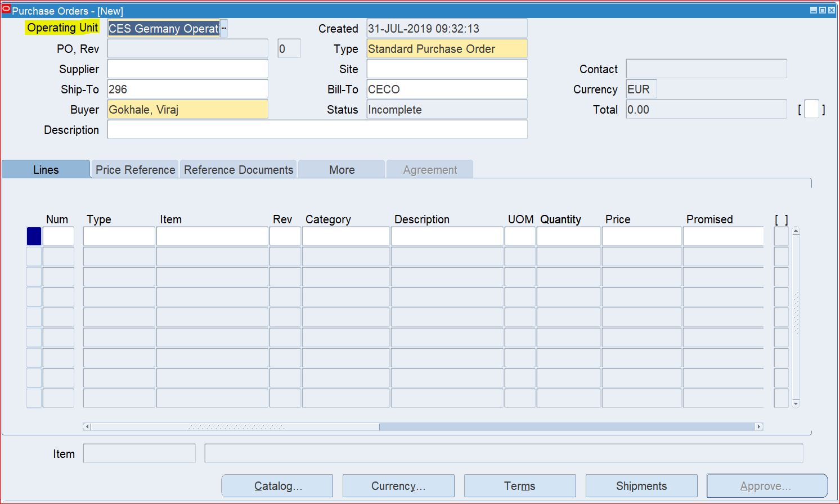
Task: Click the Oracle logo in the title bar
Action: click(x=6, y=10)
